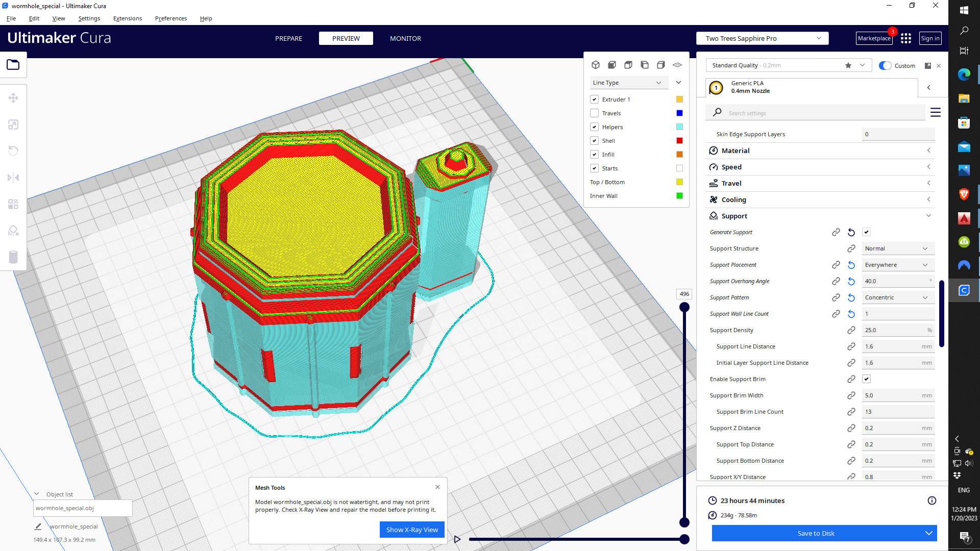Image resolution: width=980 pixels, height=551 pixels.
Task: Open the settings visibility hamburger menu
Action: pyautogui.click(x=935, y=112)
